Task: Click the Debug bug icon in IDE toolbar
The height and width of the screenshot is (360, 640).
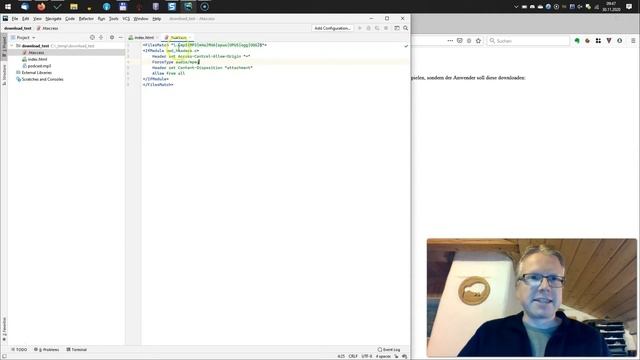Action: 369,28
